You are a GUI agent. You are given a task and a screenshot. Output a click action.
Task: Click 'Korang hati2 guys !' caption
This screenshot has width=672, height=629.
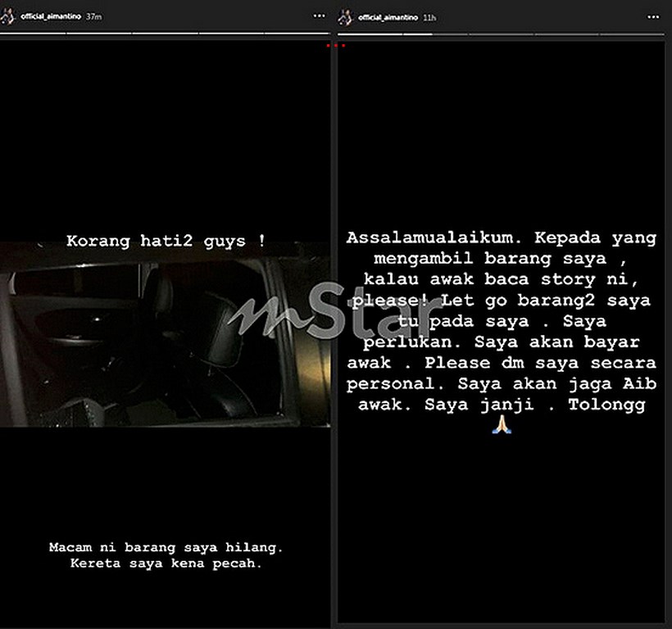point(166,241)
